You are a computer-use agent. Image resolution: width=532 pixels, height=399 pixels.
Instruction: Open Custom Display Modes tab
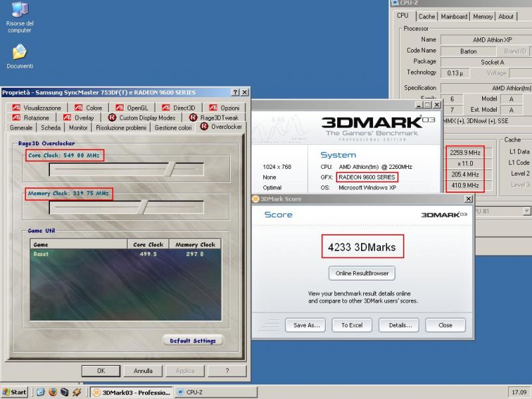(x=142, y=118)
